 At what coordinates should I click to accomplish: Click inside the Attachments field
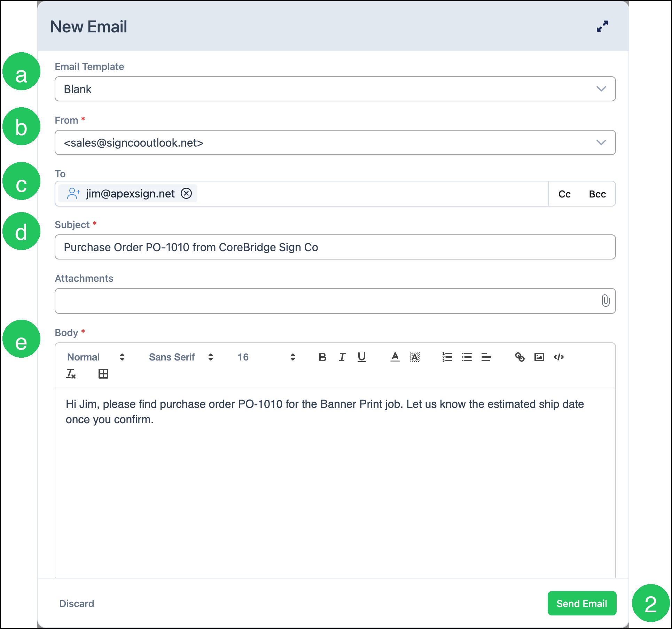[x=335, y=301]
